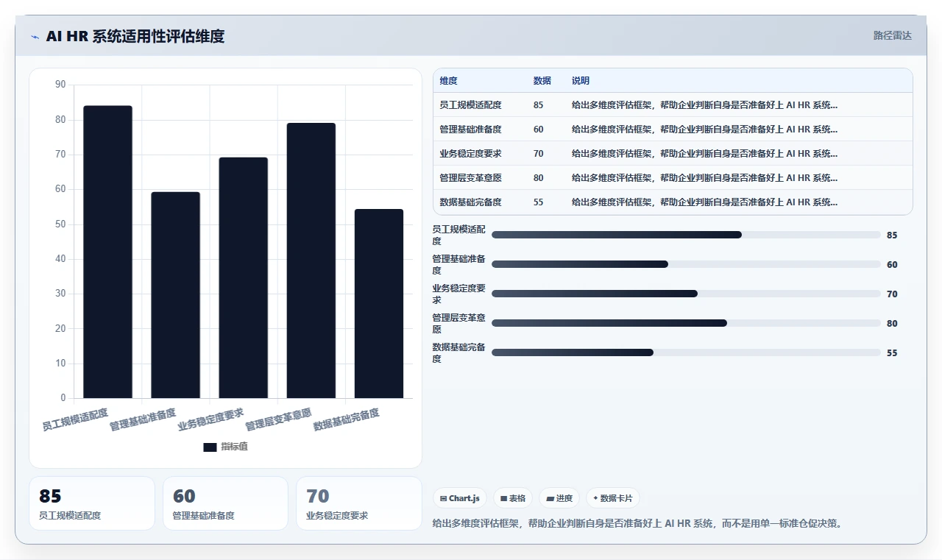
Task: Open the 85 员工规模适配度 stat card
Action: tap(92, 503)
